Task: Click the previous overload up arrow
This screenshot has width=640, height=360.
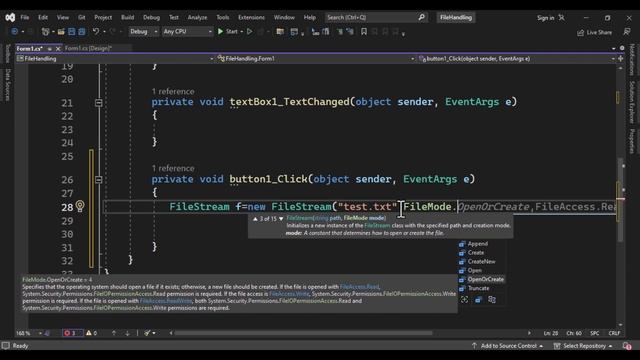Action: tap(255, 219)
